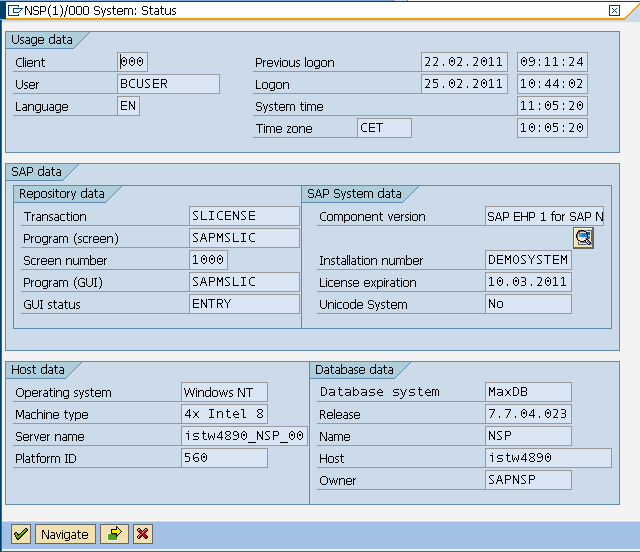
Task: Click the Host data group header
Action: (38, 370)
